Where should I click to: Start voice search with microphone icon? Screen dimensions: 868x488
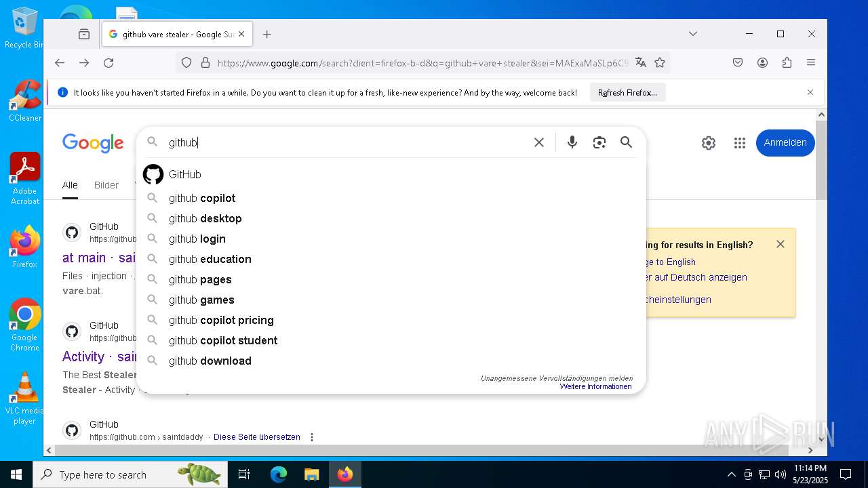(x=572, y=142)
